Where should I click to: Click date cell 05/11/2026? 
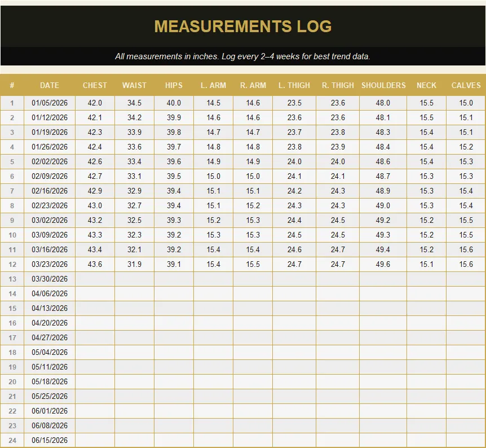click(x=50, y=367)
